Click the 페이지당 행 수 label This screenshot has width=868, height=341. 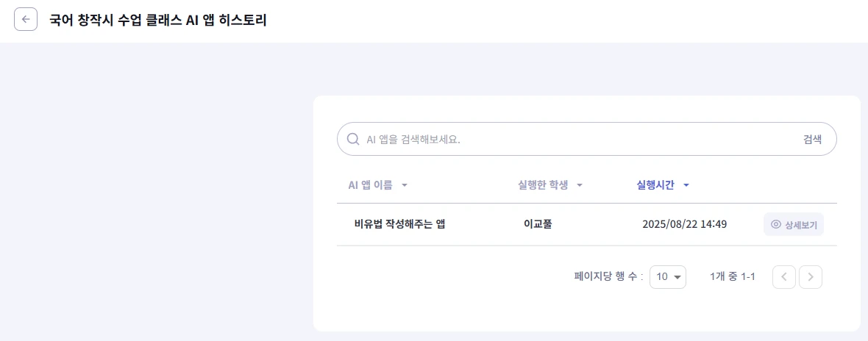point(608,277)
